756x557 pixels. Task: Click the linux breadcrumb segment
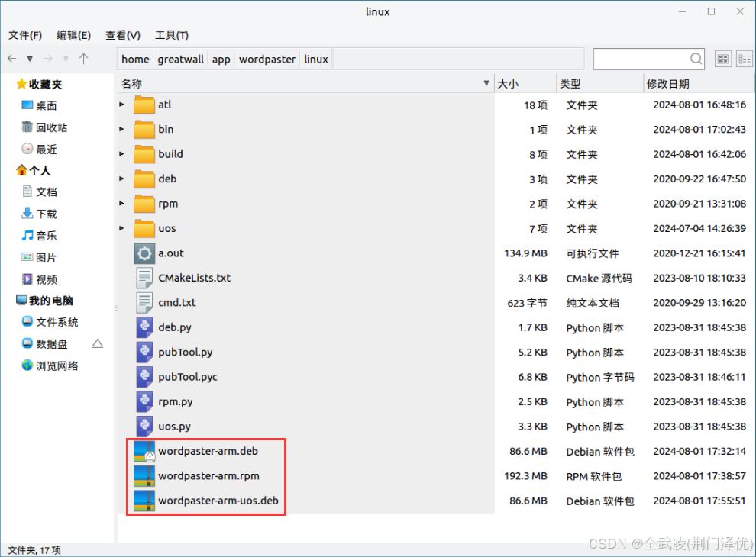316,60
